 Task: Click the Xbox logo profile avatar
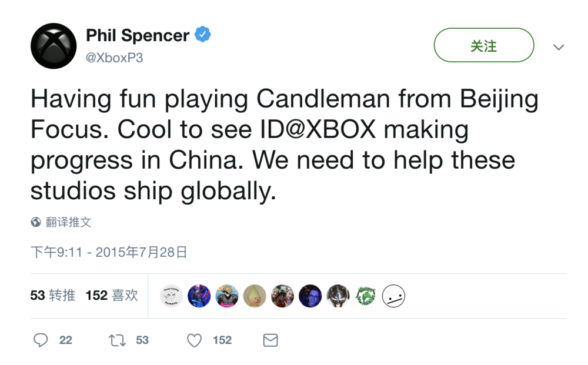pyautogui.click(x=54, y=46)
